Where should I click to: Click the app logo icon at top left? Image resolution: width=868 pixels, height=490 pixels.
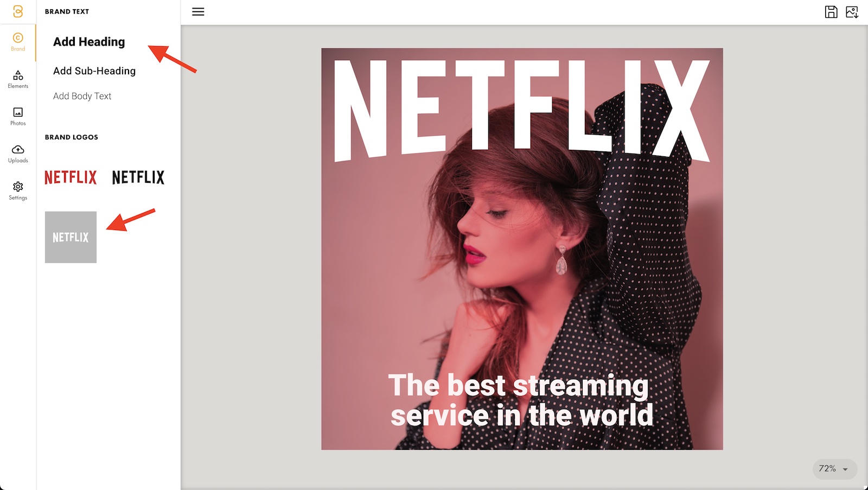(x=18, y=11)
